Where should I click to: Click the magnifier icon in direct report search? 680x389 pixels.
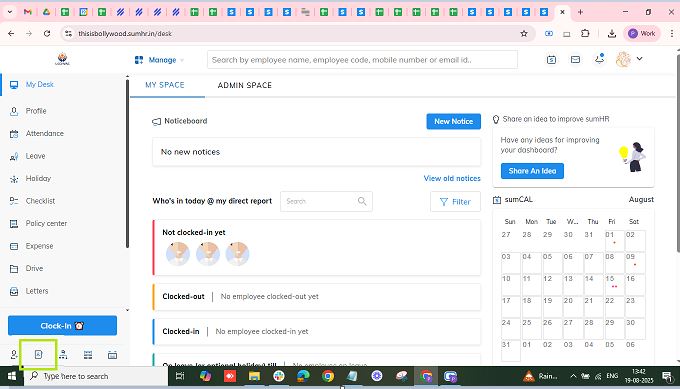pyautogui.click(x=362, y=201)
